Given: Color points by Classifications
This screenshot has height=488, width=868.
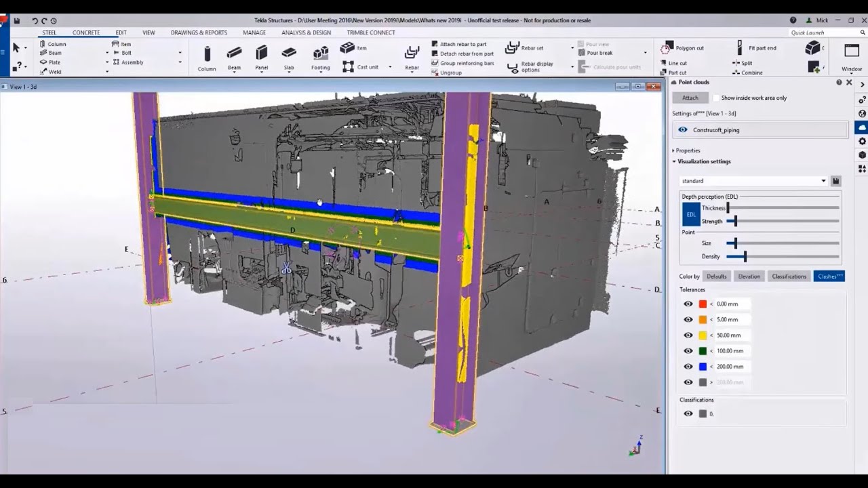Looking at the screenshot, I should [789, 276].
